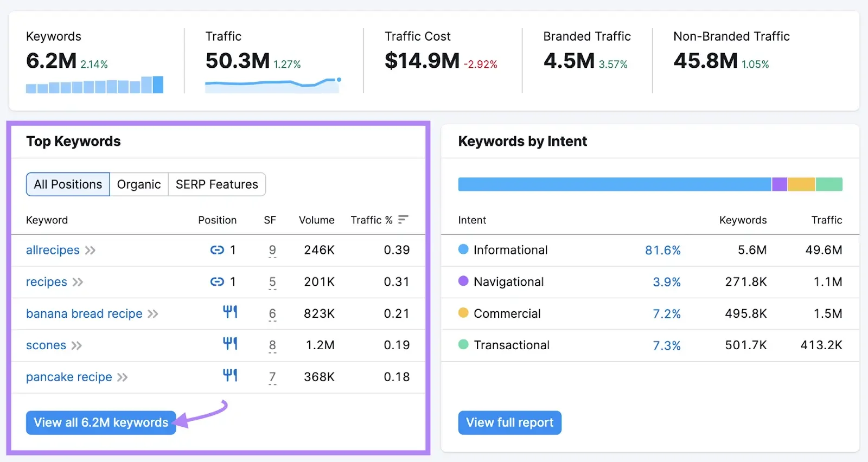Click the 495.8K Commercial keywords value
868x462 pixels.
click(746, 313)
